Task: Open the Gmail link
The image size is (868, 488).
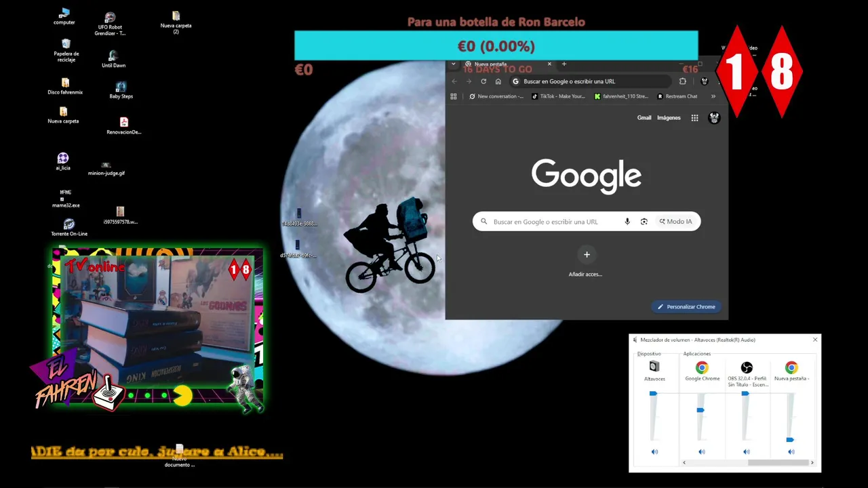Action: (644, 118)
